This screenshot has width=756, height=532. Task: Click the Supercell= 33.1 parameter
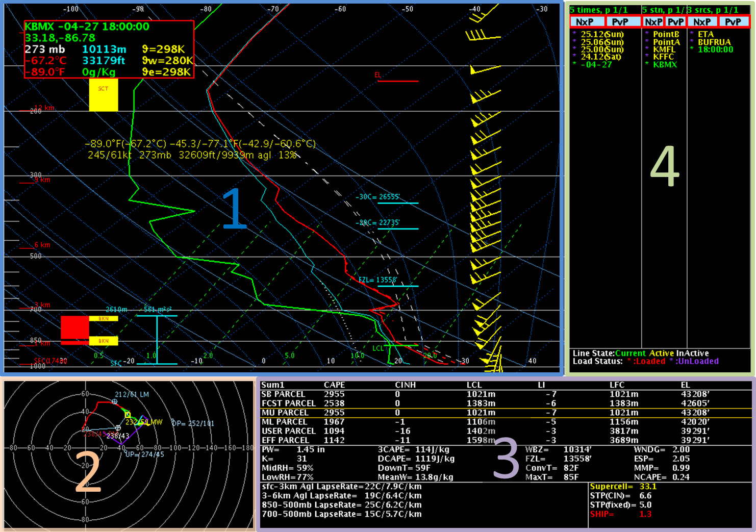pos(623,486)
